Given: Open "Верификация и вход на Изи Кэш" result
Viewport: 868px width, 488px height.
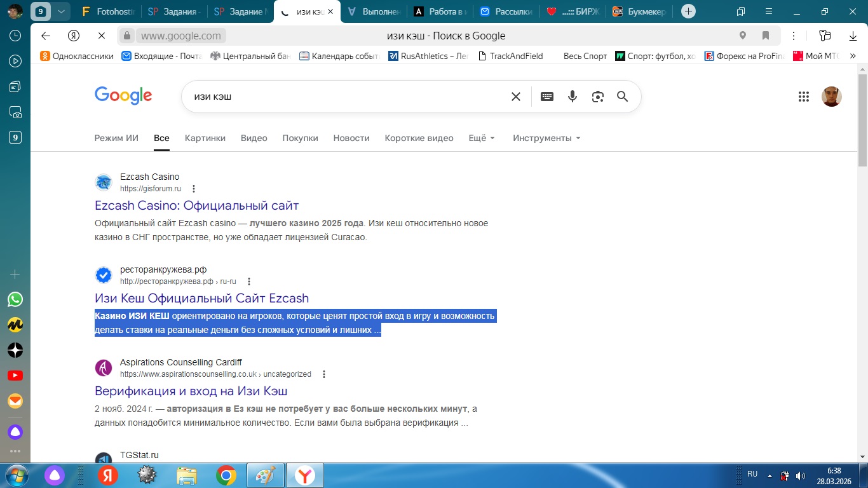Looking at the screenshot, I should pyautogui.click(x=191, y=391).
